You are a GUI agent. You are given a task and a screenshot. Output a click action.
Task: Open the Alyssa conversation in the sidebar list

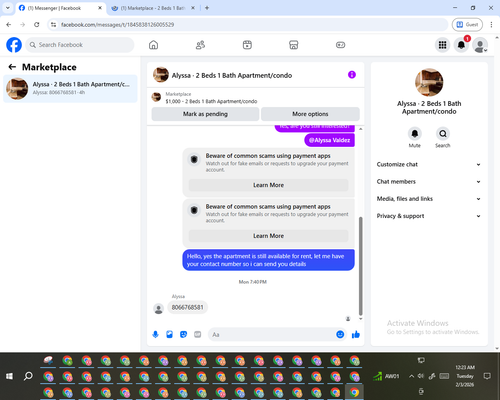[70, 89]
